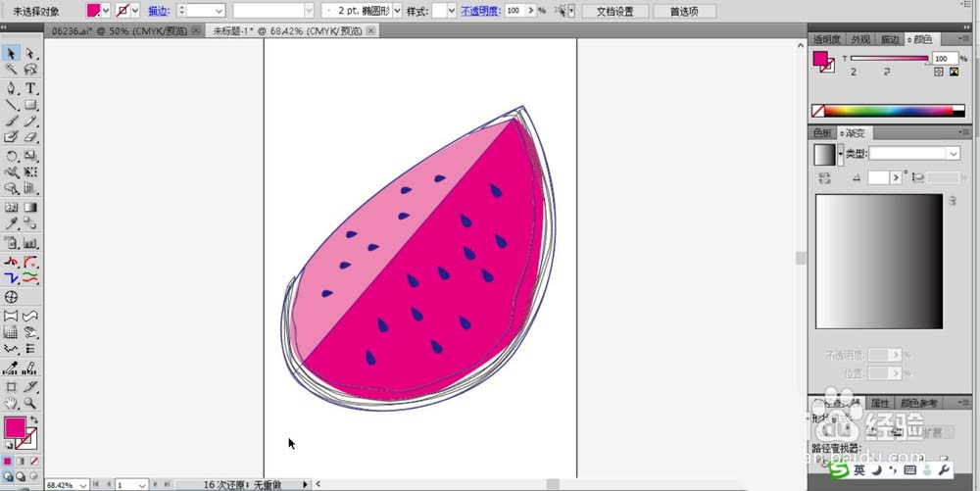This screenshot has height=491, width=980.
Task: Select the Zoom tool
Action: pyautogui.click(x=30, y=403)
